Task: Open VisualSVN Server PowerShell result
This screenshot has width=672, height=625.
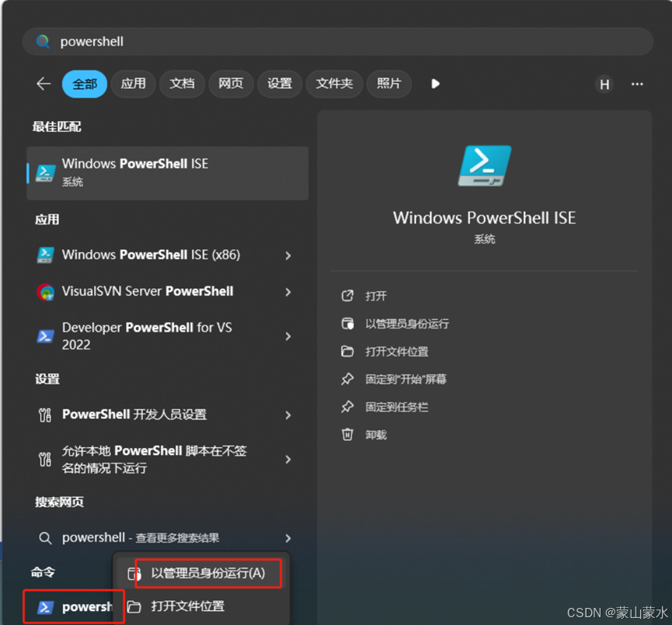Action: tap(168, 292)
